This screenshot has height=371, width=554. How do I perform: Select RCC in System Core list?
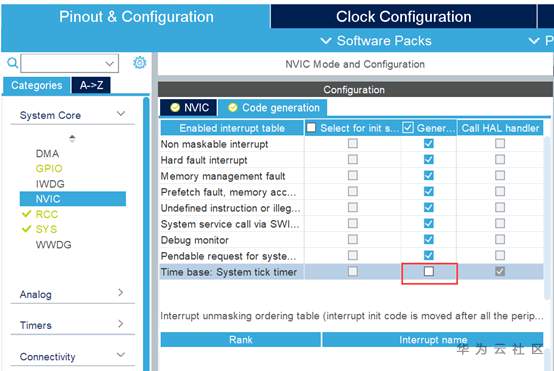(47, 214)
